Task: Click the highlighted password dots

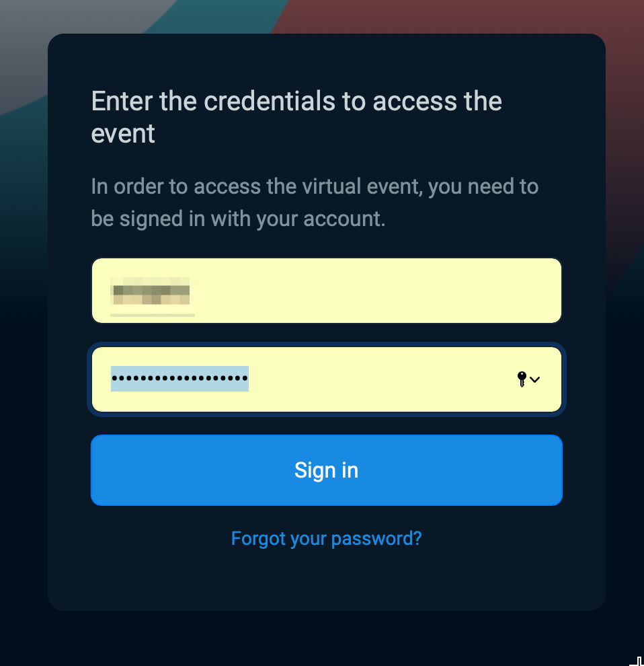Action: (179, 379)
